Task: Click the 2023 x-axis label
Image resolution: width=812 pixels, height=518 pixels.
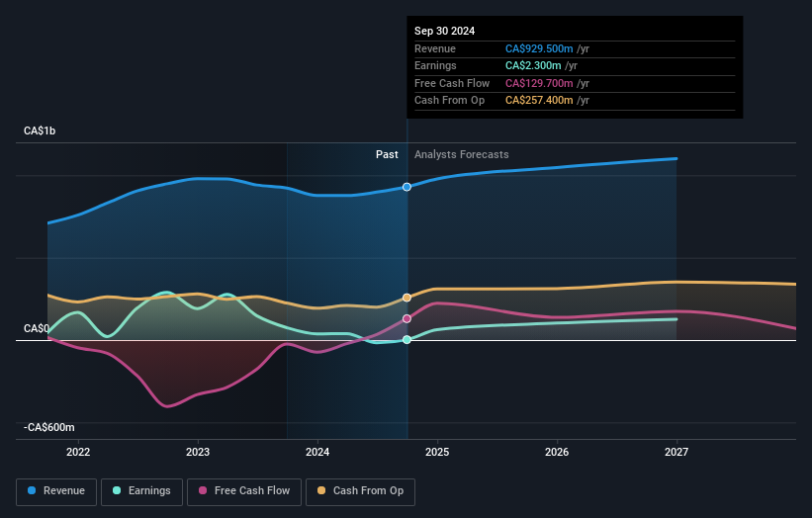Action: (x=198, y=453)
